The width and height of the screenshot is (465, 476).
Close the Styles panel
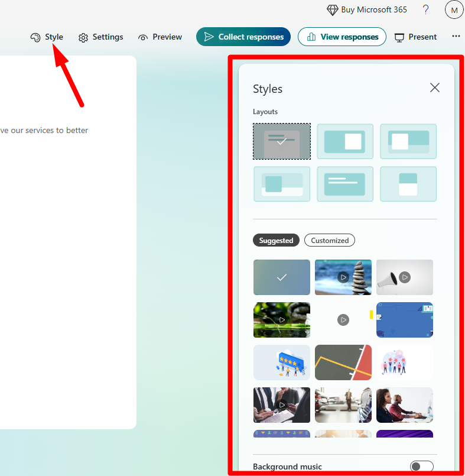click(x=435, y=88)
